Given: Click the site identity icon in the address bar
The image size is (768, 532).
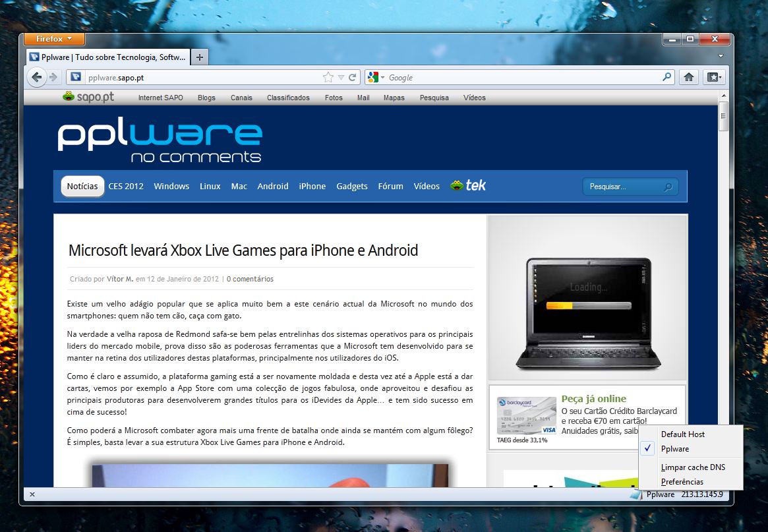Looking at the screenshot, I should 75,77.
